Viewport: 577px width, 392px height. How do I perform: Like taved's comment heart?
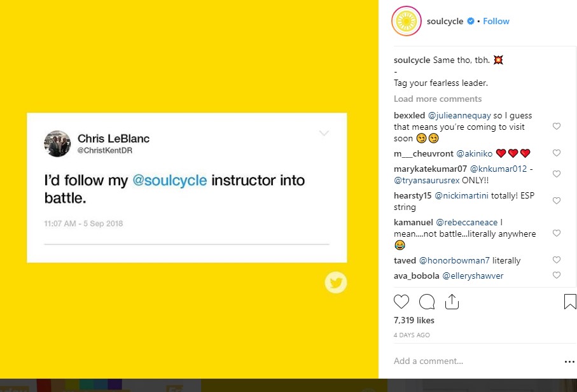tap(557, 260)
